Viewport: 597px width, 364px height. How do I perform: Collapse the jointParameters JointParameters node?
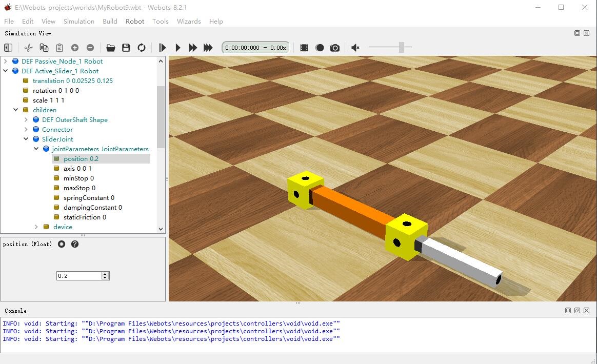click(36, 149)
